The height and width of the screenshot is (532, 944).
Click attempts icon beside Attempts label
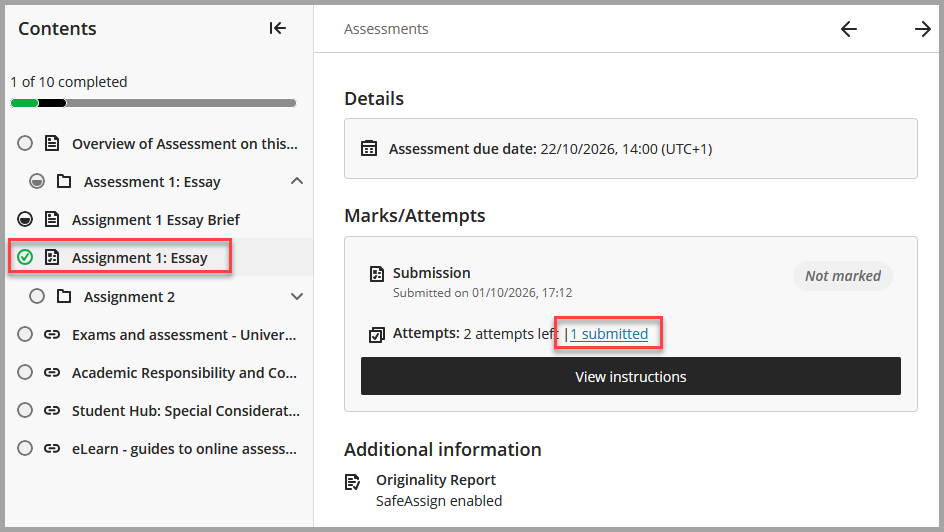tap(377, 335)
